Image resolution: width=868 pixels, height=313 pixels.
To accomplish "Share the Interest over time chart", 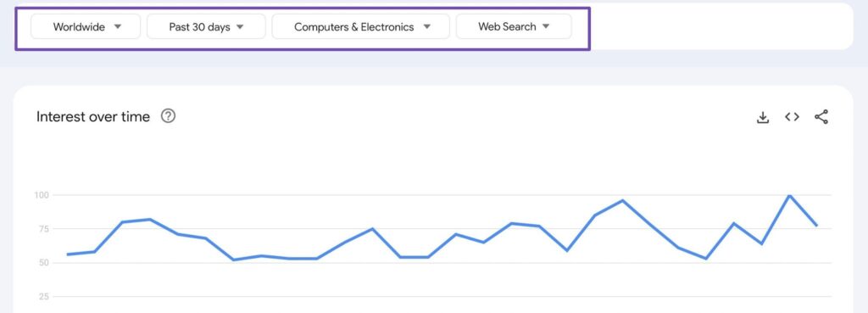I will [x=821, y=117].
